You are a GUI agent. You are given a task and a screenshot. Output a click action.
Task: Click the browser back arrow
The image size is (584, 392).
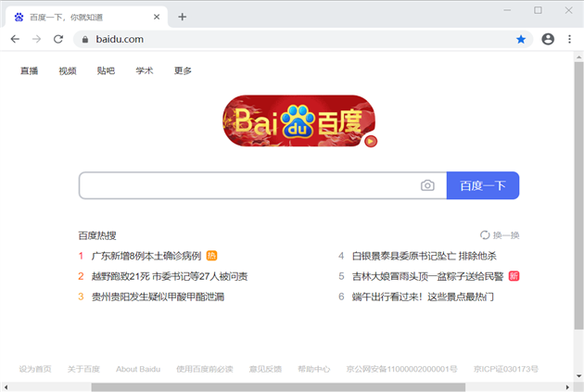click(x=15, y=39)
